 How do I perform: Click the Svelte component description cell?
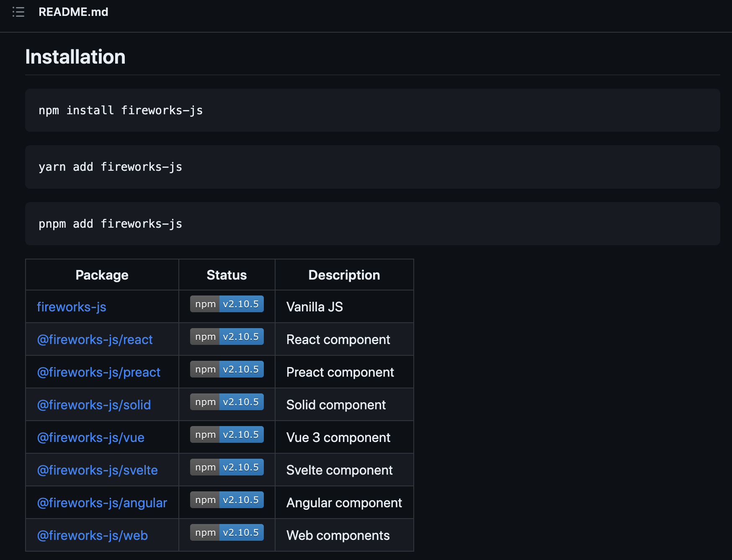pyautogui.click(x=344, y=470)
